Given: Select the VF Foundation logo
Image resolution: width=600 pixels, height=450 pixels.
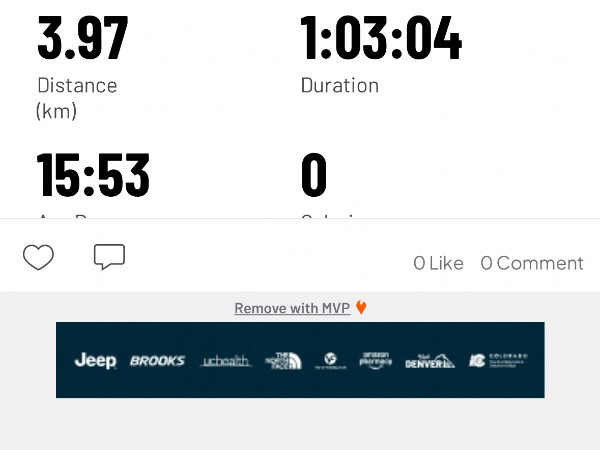Looking at the screenshot, I should click(x=330, y=360).
